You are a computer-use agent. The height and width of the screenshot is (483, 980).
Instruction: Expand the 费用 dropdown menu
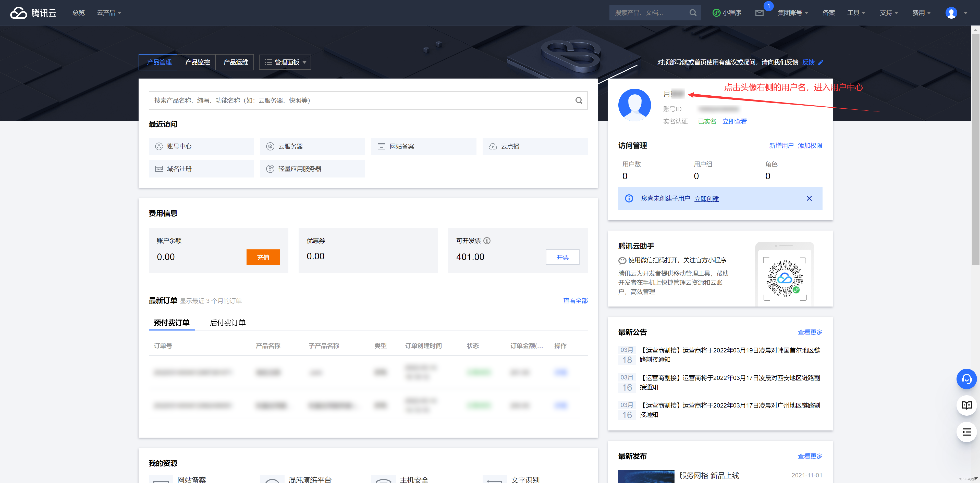tap(921, 12)
